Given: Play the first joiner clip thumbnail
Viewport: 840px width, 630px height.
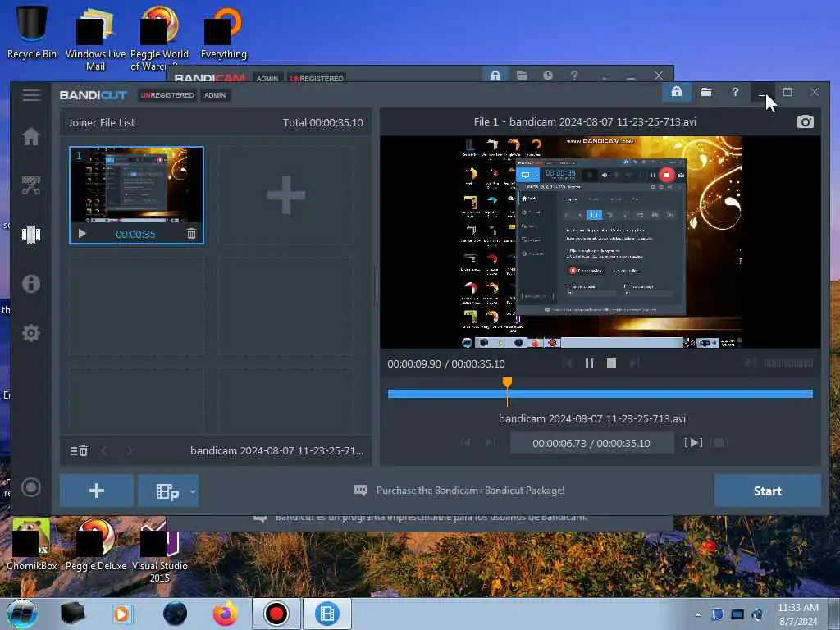Looking at the screenshot, I should (x=82, y=234).
